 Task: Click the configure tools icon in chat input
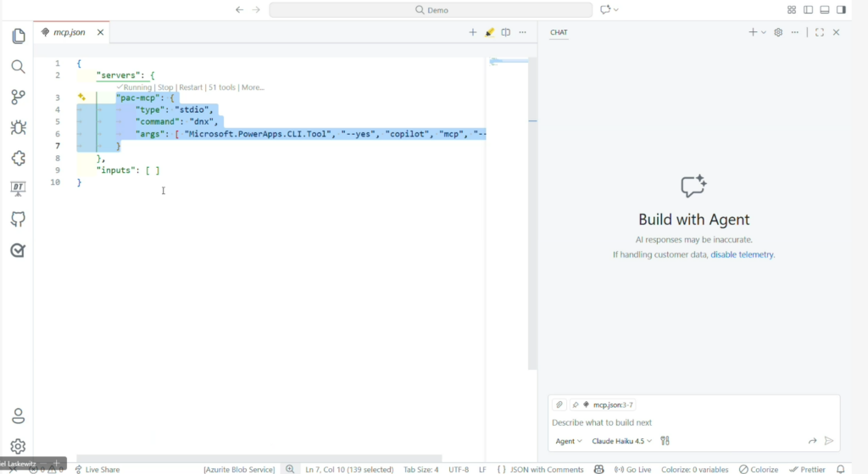[x=665, y=441]
